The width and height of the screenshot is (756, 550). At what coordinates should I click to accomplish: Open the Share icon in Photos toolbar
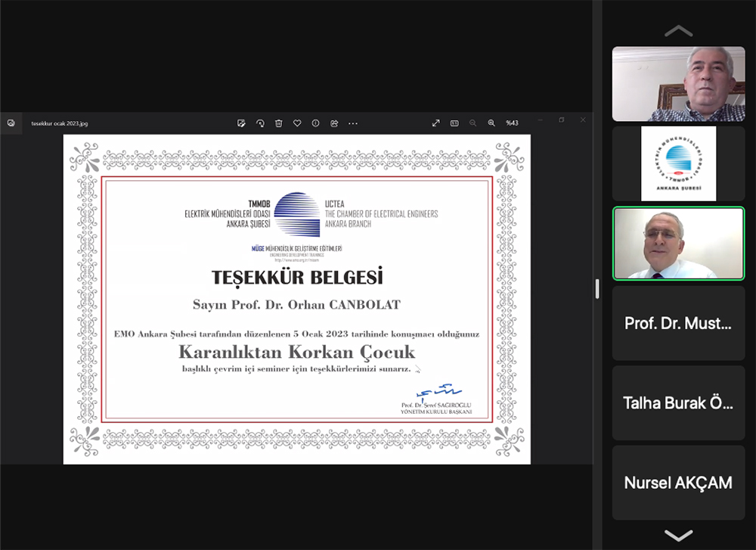(x=334, y=123)
